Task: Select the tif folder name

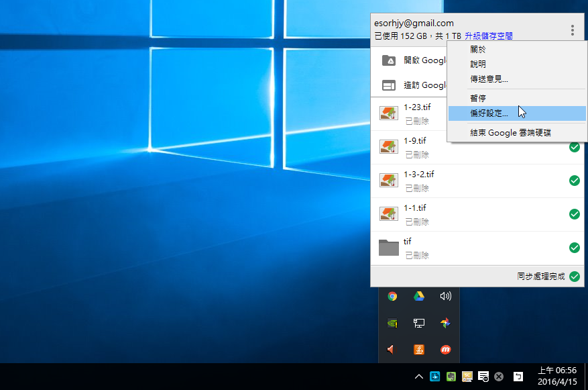Action: 407,242
